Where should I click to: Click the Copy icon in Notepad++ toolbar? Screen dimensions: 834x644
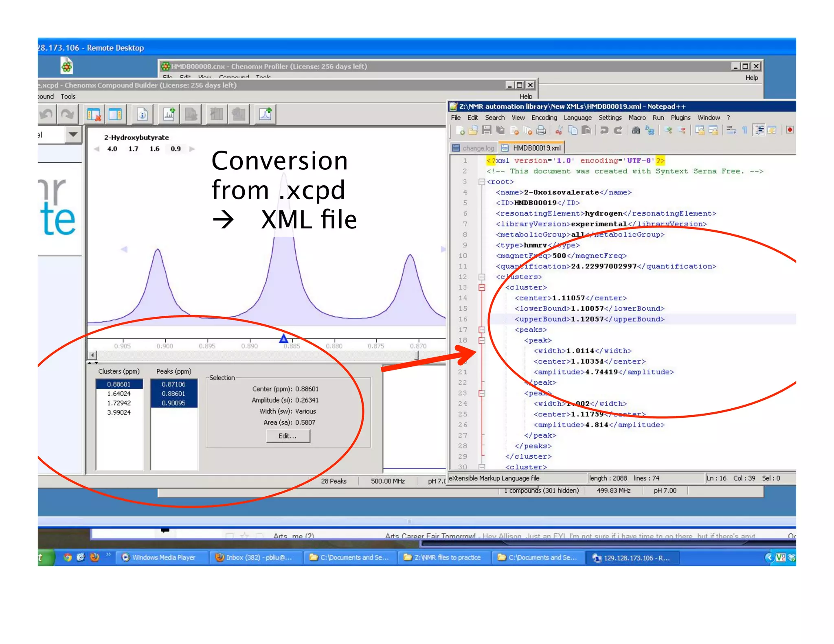[x=573, y=130]
